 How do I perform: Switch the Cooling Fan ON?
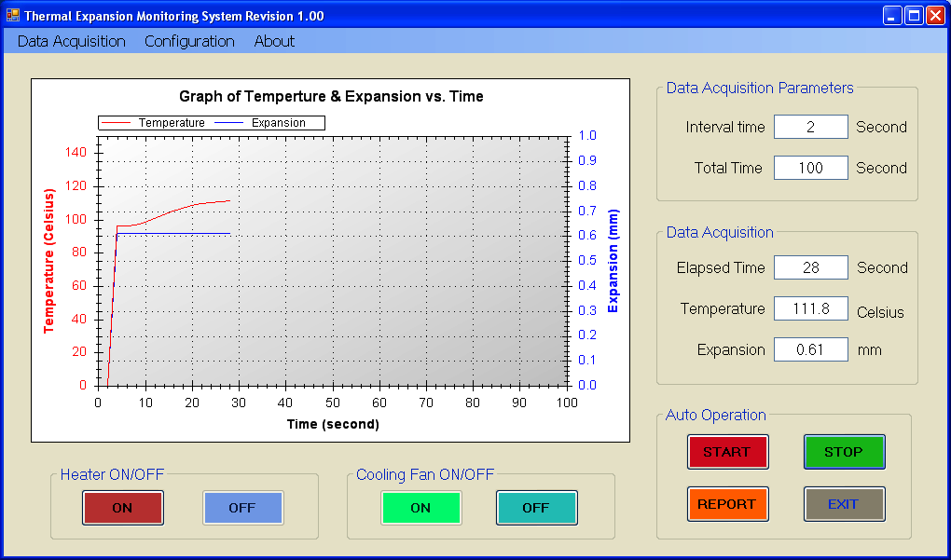420,508
